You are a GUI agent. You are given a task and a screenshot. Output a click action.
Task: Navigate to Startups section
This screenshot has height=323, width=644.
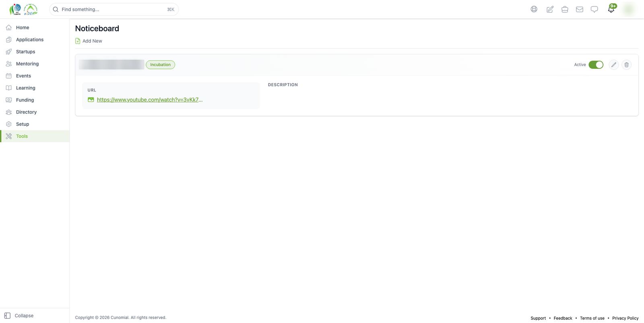point(35,52)
